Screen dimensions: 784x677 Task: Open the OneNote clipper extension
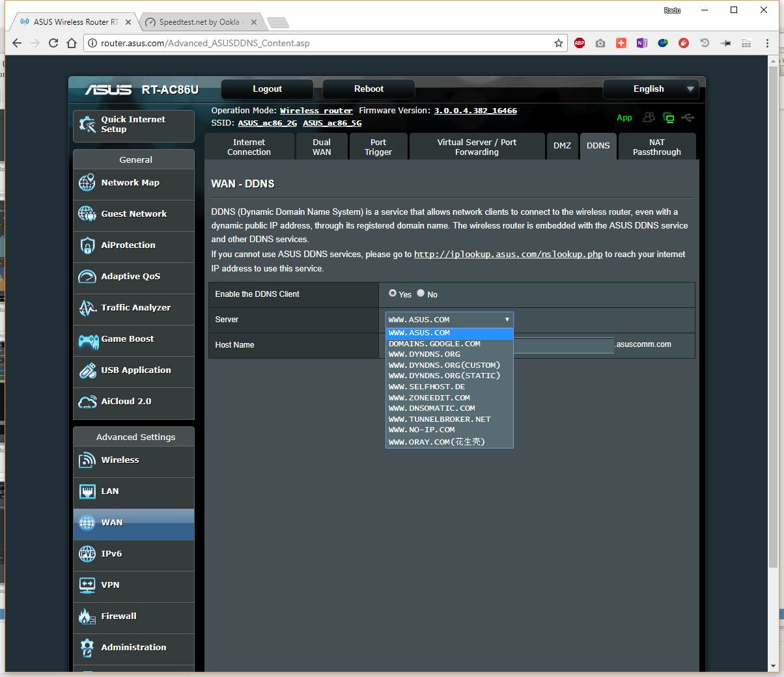642,43
